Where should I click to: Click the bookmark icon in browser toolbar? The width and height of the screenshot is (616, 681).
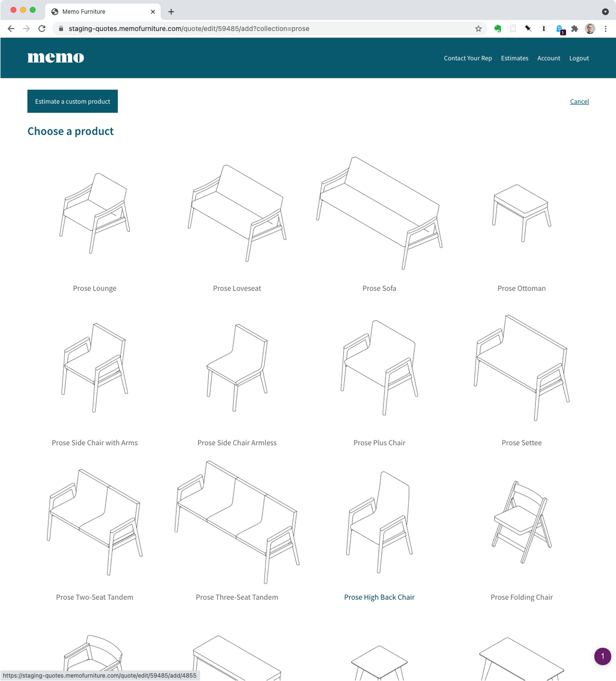(479, 29)
